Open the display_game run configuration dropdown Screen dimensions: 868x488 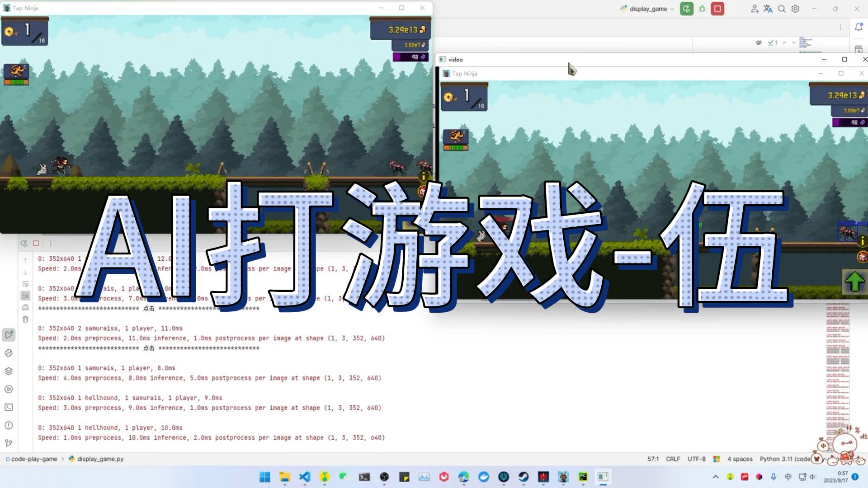[647, 9]
